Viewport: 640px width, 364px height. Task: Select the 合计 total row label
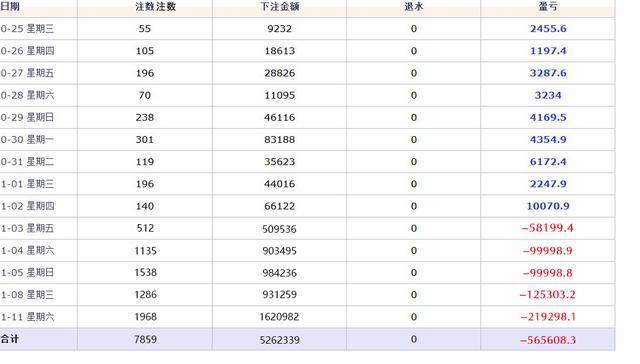point(10,339)
